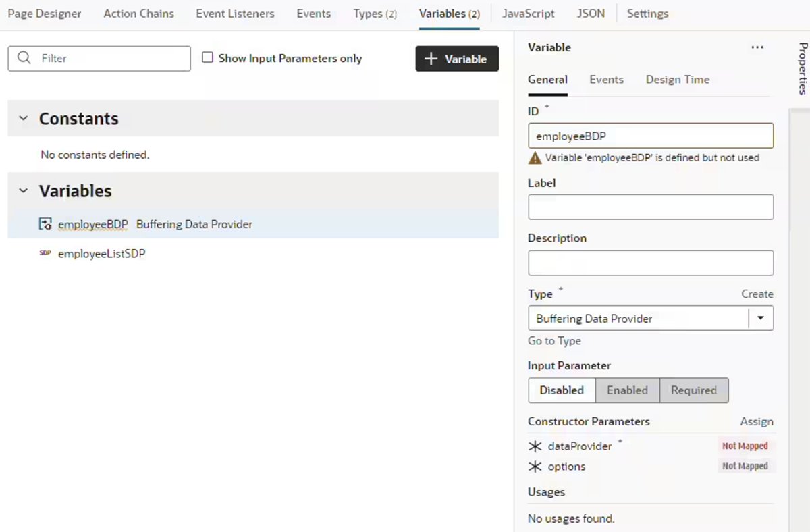Set Input Parameter to Enabled

627,390
